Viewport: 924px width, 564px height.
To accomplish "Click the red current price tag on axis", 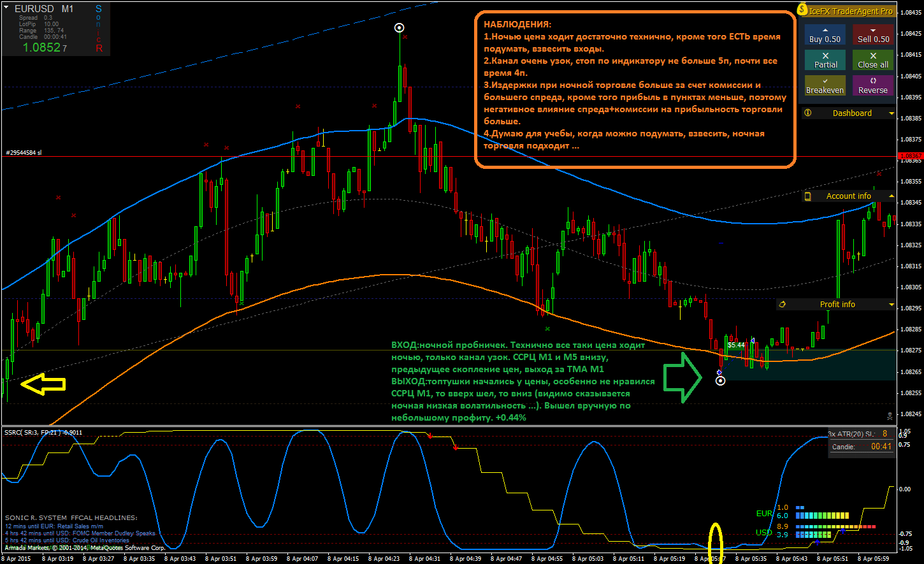I will [x=910, y=155].
